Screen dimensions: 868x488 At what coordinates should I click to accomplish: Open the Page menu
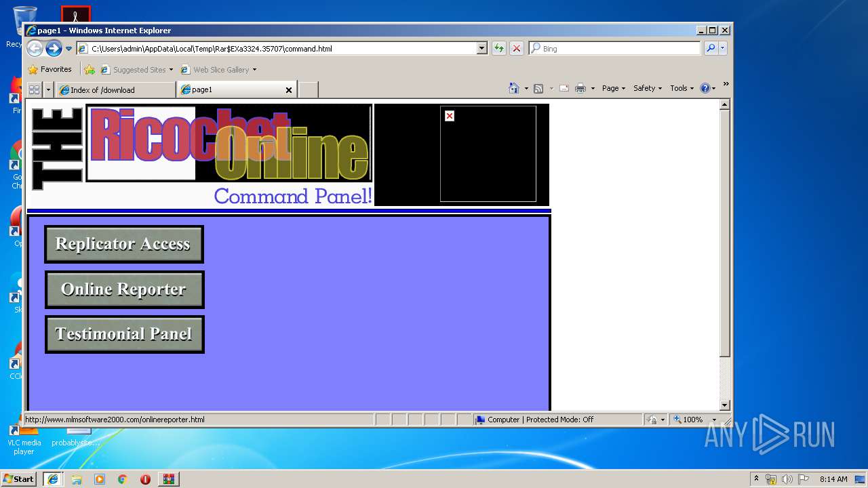pyautogui.click(x=614, y=88)
